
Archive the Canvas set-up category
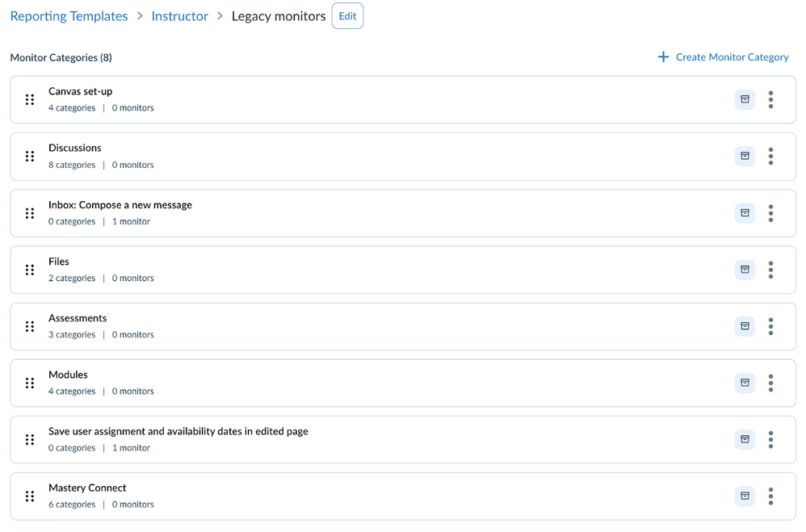[x=745, y=99]
